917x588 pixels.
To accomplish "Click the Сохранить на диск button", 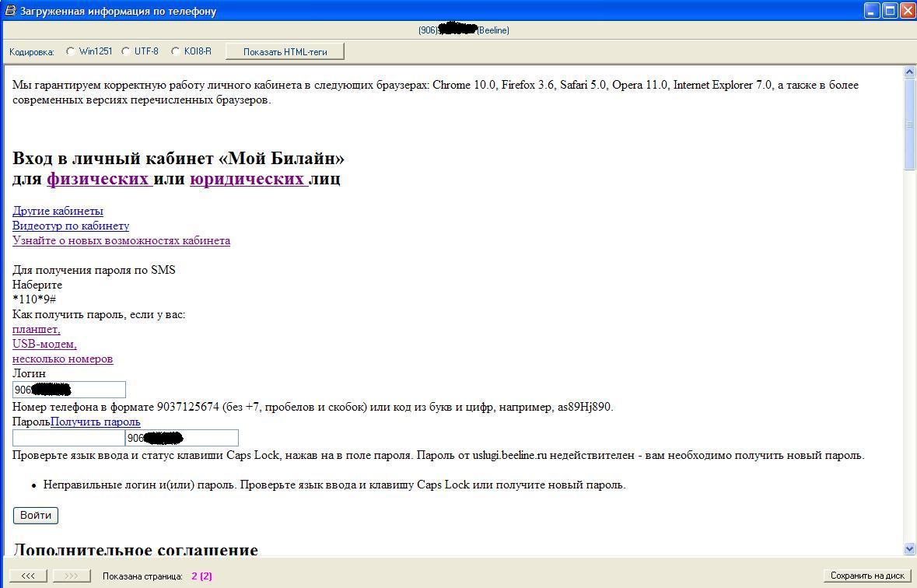I will [x=867, y=576].
